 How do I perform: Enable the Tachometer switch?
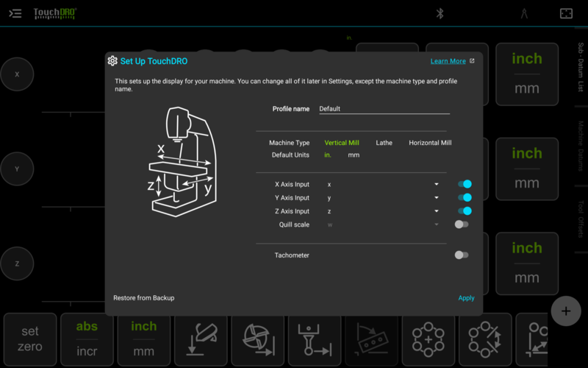(x=462, y=255)
